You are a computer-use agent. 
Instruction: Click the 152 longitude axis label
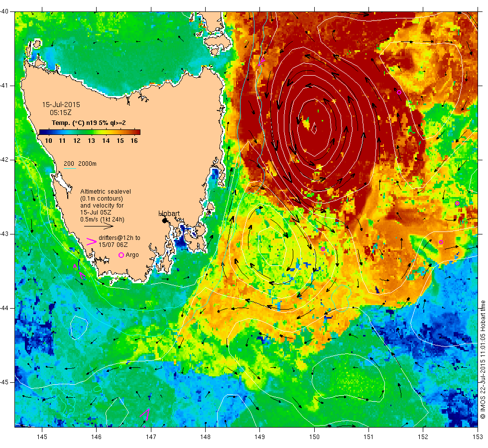coord(423,437)
